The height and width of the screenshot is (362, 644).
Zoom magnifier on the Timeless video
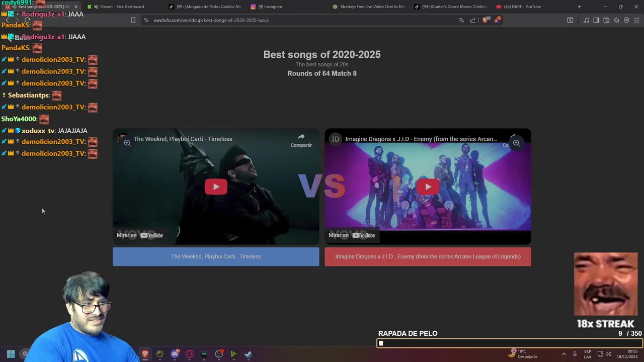[127, 143]
